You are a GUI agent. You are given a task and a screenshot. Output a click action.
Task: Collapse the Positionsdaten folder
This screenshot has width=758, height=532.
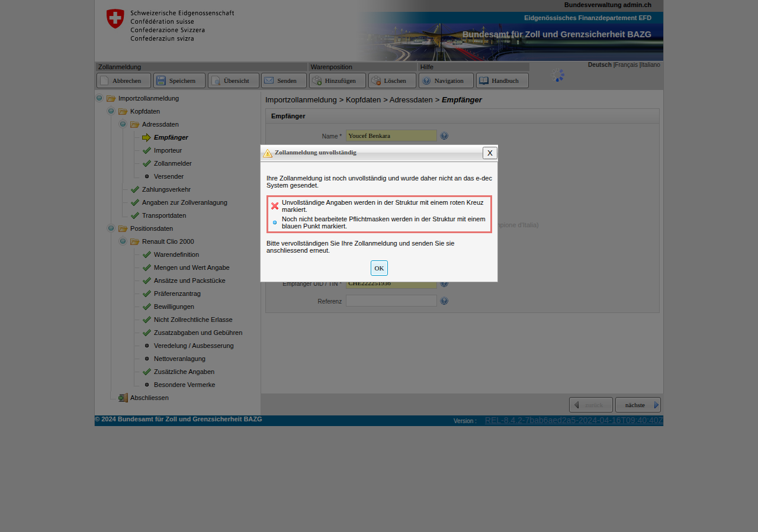pos(111,228)
